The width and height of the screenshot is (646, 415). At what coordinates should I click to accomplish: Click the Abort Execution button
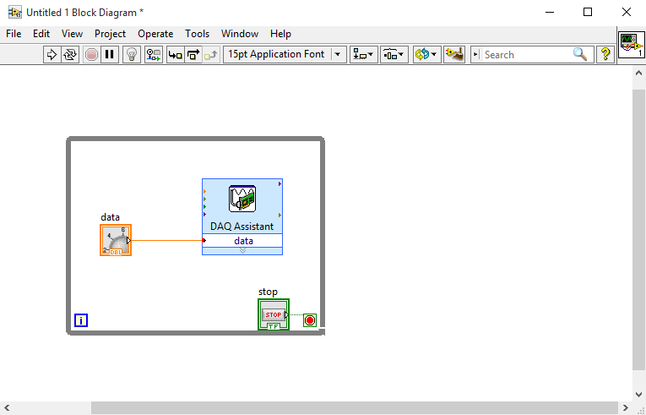pos(91,54)
